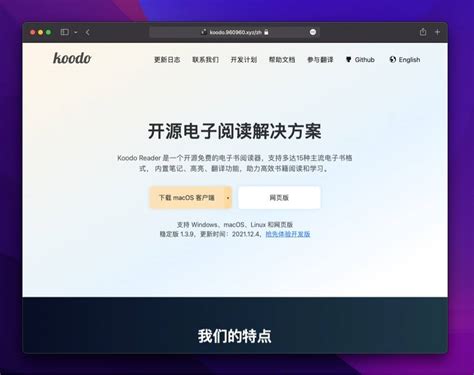This screenshot has height=375, width=474.
Task: Click the 网页版 button
Action: 279,198
